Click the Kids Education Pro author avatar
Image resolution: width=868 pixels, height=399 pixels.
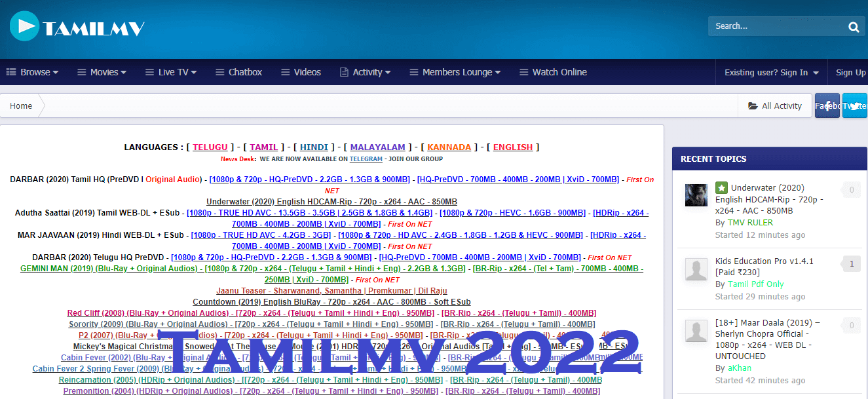(696, 269)
